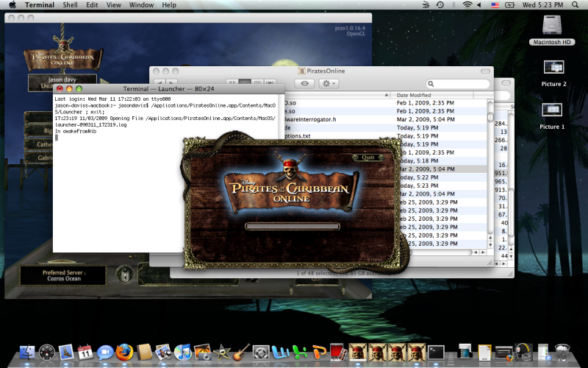Open the Help menu

point(169,5)
